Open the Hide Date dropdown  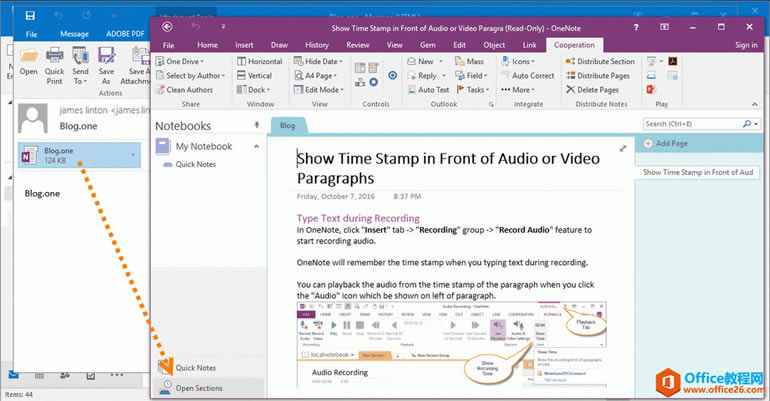click(x=318, y=61)
